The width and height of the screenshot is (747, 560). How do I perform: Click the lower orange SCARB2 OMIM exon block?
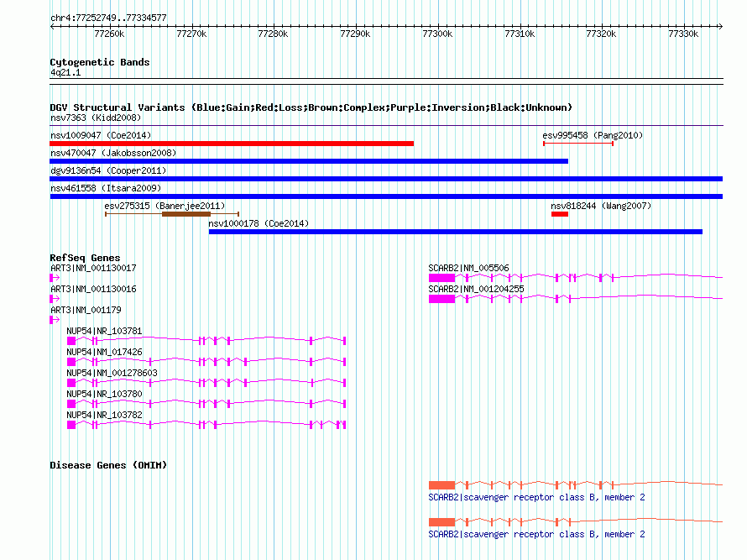click(441, 522)
